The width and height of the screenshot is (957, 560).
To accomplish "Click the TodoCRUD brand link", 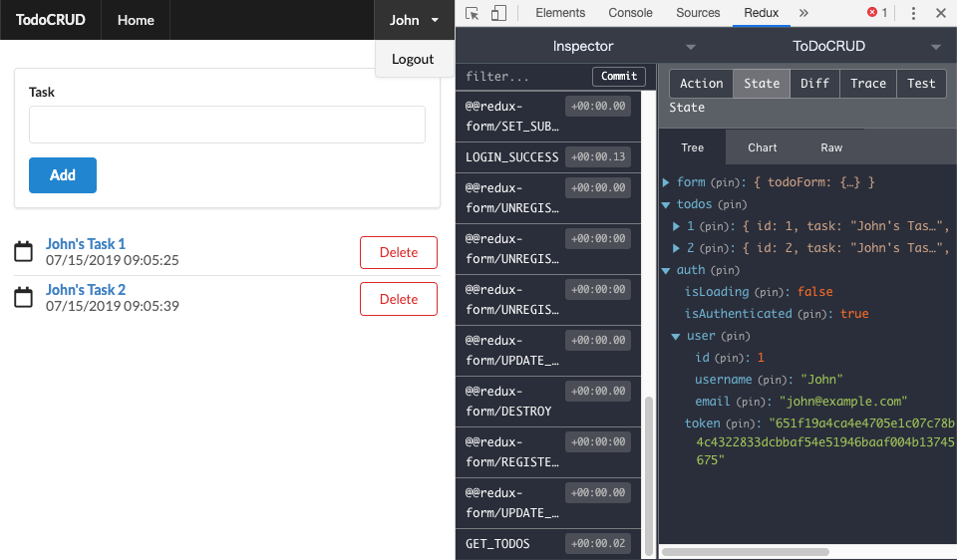I will pos(51,20).
